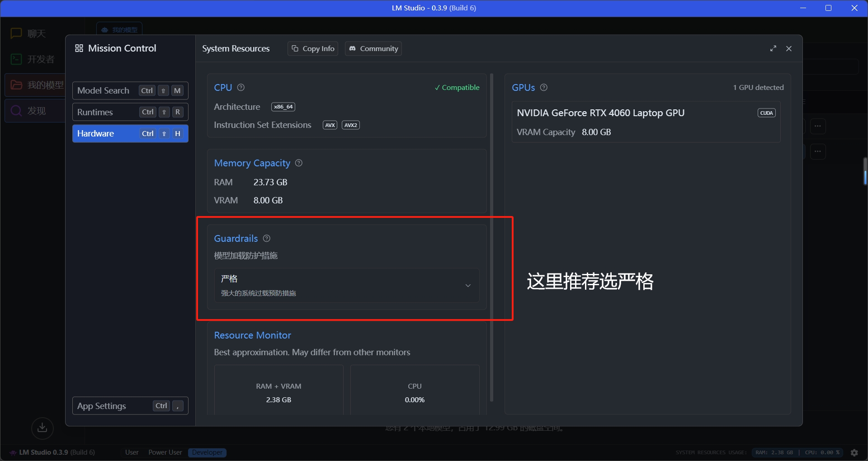The height and width of the screenshot is (461, 868).
Task: Switch to Power User mode
Action: tap(165, 452)
